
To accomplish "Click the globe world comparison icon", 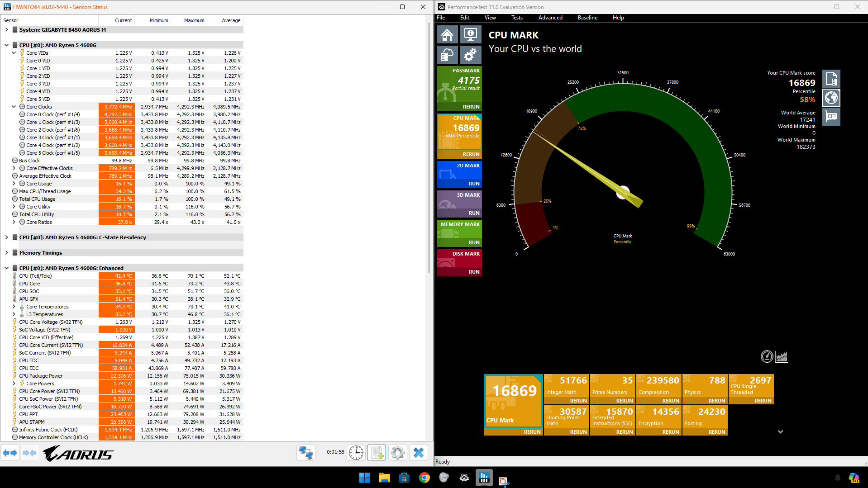I will pos(831,98).
